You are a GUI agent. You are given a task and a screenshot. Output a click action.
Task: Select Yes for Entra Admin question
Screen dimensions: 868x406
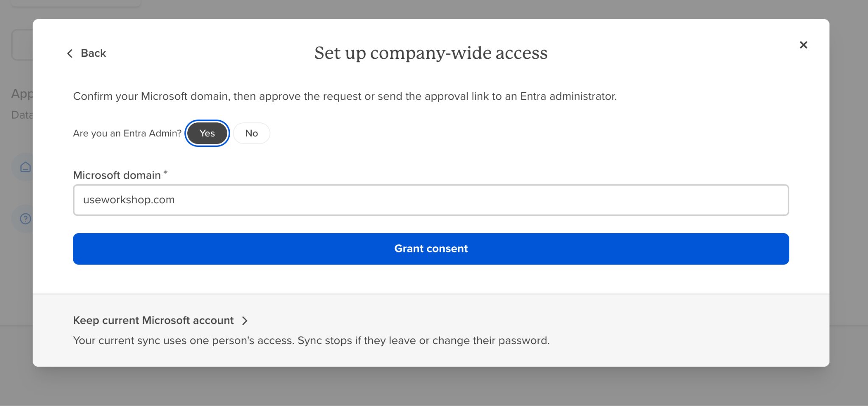(x=207, y=133)
